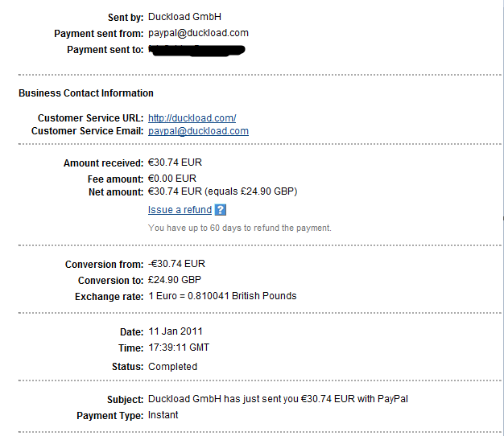Click the redacted Payment sent to value
This screenshot has width=504, height=436.
coord(196,50)
